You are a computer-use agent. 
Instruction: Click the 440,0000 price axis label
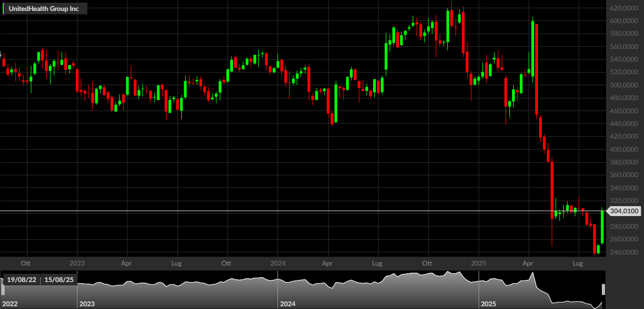(x=624, y=124)
